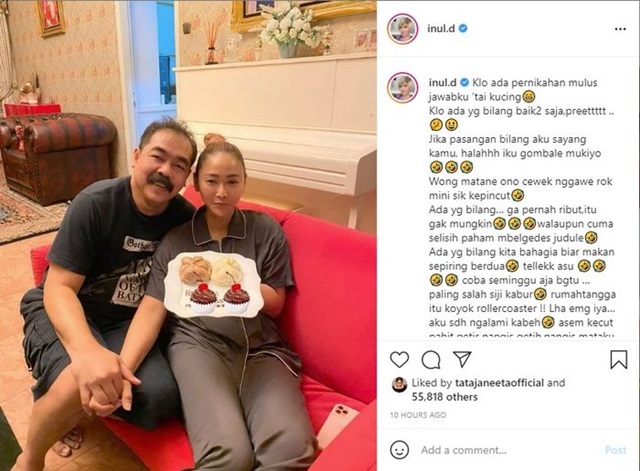The image size is (640, 471).
Task: Open the emoji picker smiley icon
Action: point(399,450)
